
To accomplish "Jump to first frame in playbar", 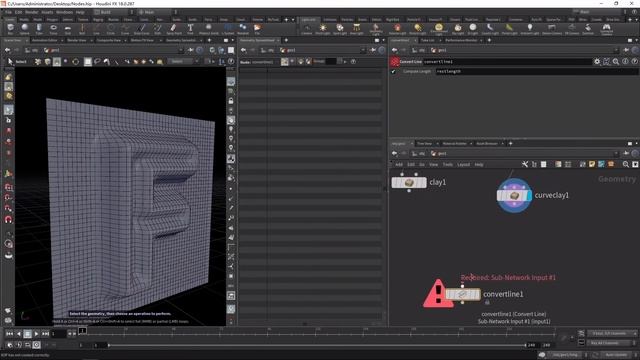I will point(9,334).
